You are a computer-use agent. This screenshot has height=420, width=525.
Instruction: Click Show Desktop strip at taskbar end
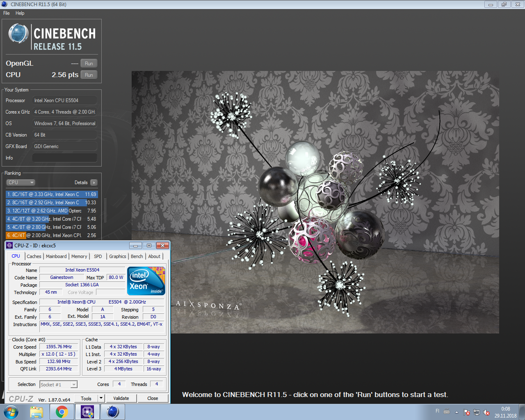click(x=522, y=412)
